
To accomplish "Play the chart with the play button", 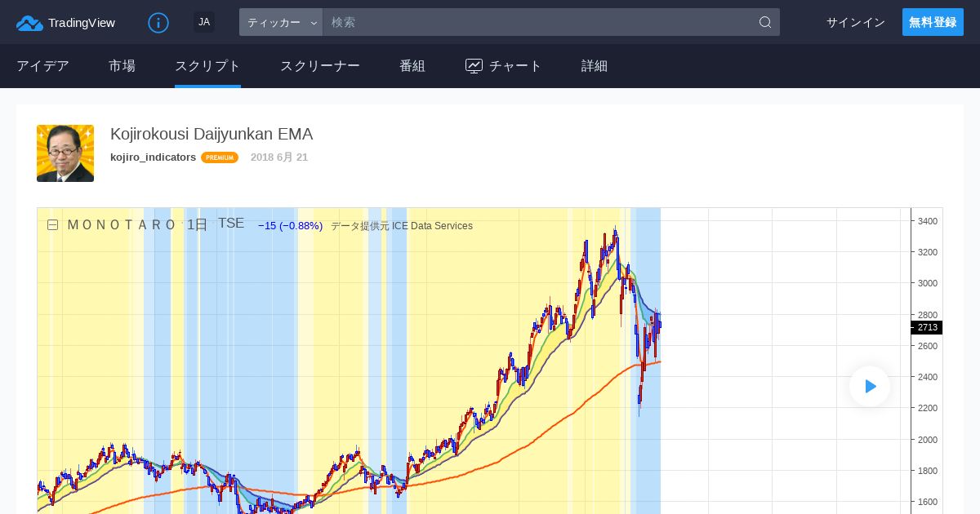I will coord(870,386).
